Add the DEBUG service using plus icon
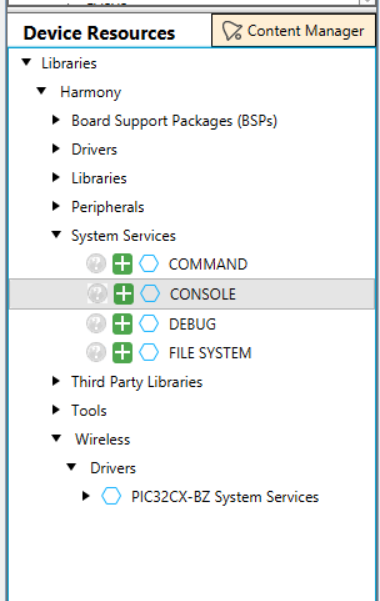The width and height of the screenshot is (380, 601). pyautogui.click(x=122, y=324)
